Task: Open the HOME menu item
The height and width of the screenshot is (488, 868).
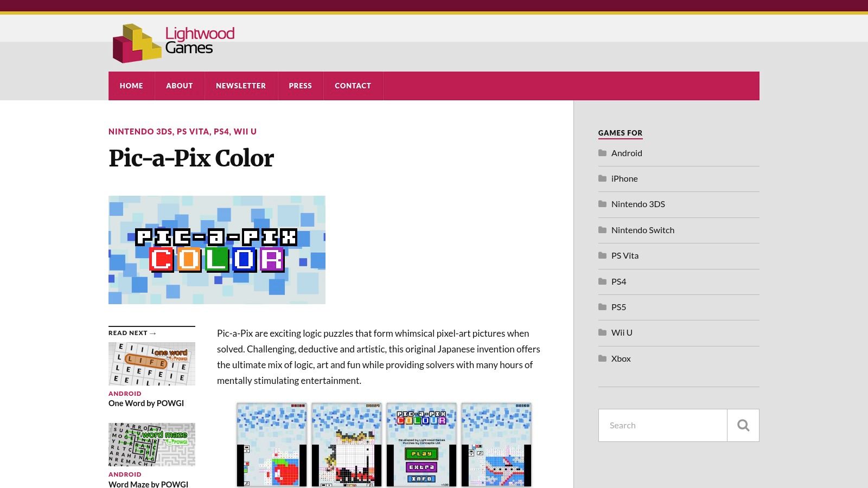Action: (x=131, y=86)
